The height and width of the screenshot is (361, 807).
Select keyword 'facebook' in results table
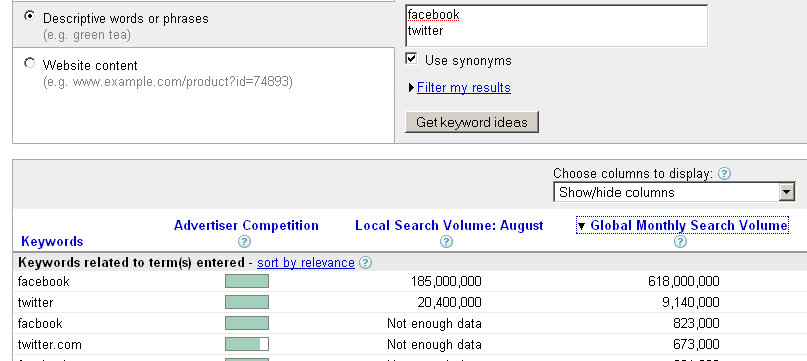(x=43, y=282)
